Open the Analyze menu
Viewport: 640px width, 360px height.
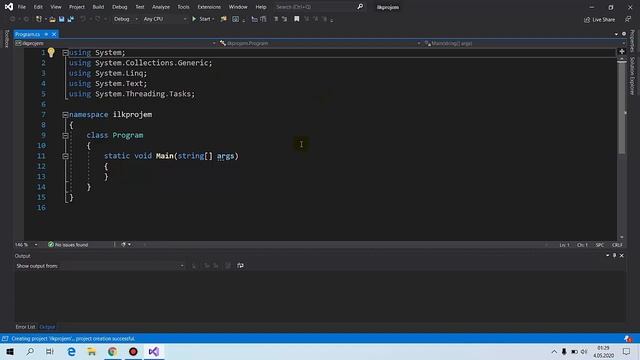[x=161, y=7]
